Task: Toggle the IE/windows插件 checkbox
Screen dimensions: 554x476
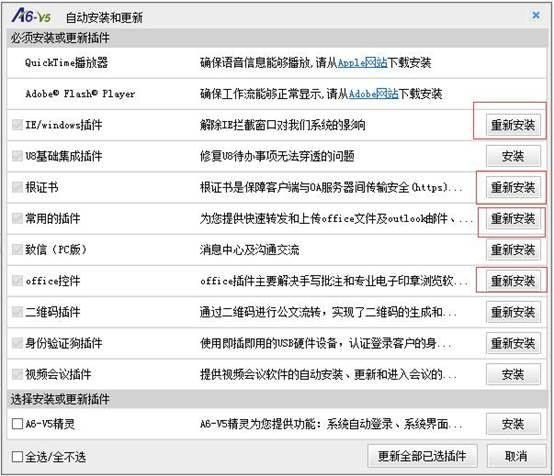Action: (17, 124)
